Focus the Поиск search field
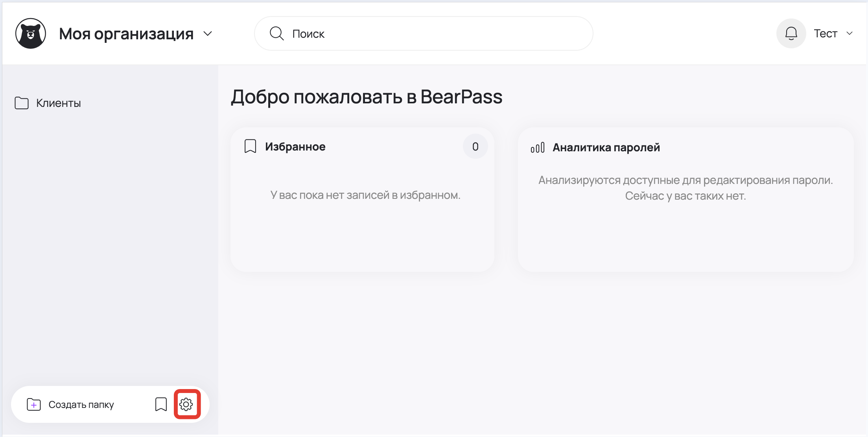Viewport: 868px width, 437px height. (433, 34)
